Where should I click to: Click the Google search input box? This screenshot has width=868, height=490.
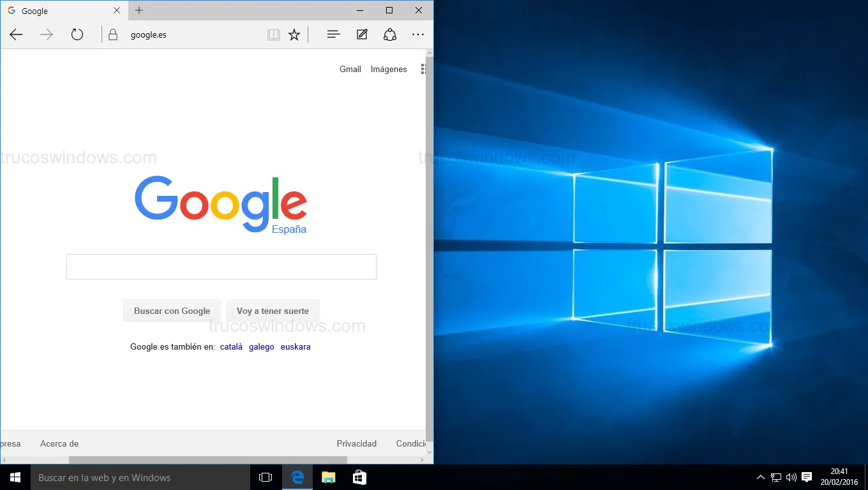(221, 267)
